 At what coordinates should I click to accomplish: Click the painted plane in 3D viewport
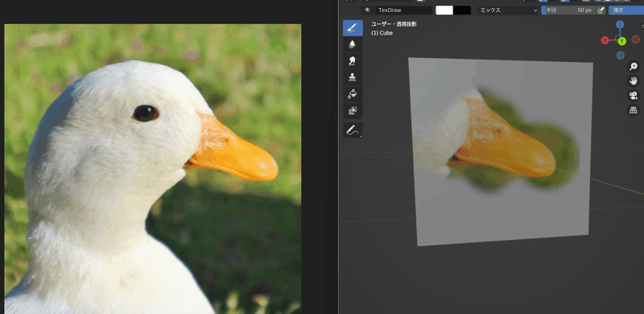[x=500, y=151]
